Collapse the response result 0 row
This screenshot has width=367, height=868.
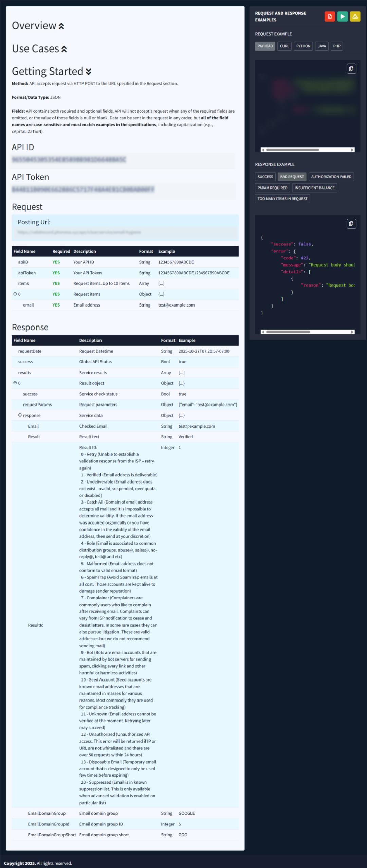coord(15,383)
